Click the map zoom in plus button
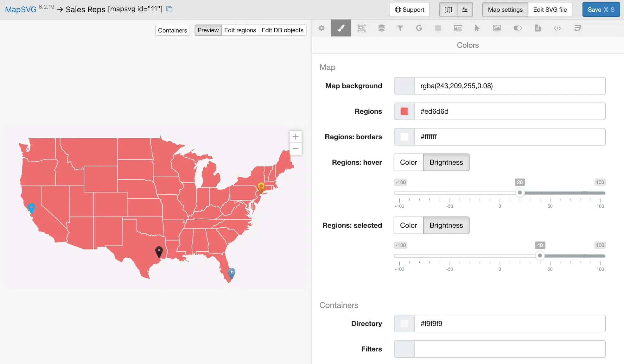This screenshot has height=364, width=624. tap(296, 137)
